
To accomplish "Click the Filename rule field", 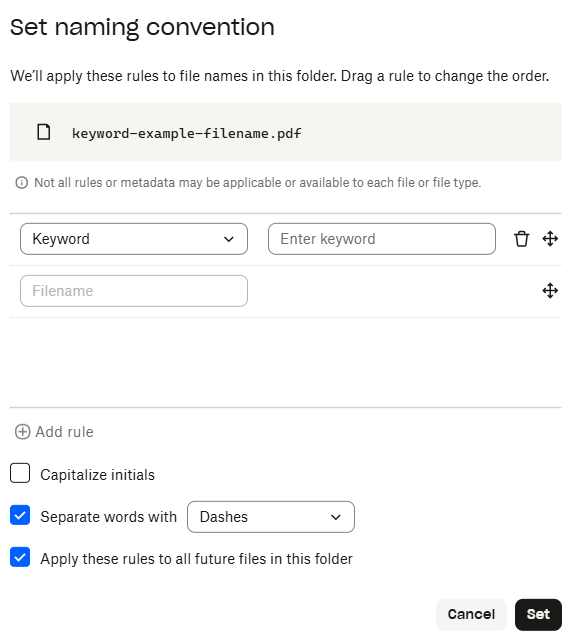I will [134, 291].
